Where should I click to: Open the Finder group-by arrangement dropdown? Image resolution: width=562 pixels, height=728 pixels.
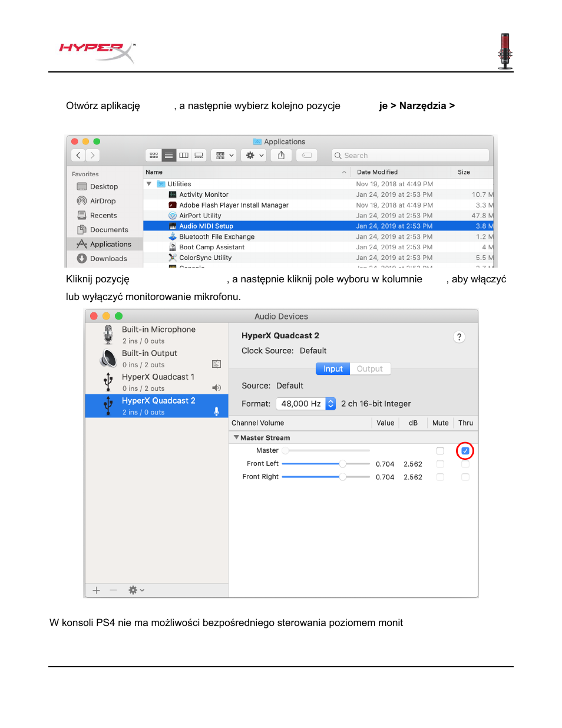[x=225, y=155]
